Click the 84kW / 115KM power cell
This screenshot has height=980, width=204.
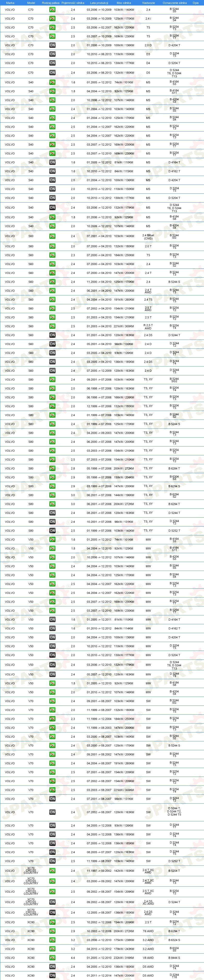click(124, 171)
